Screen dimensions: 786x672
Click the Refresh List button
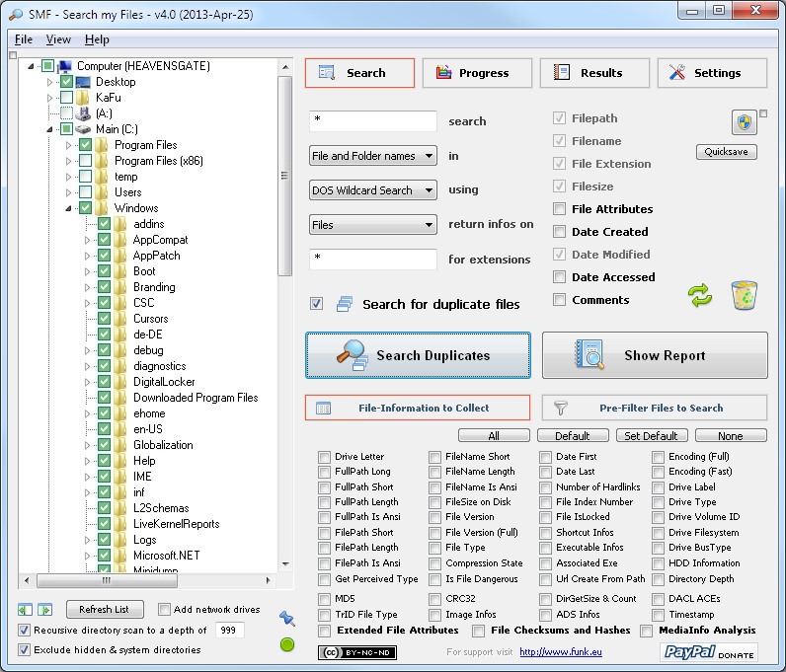click(x=105, y=610)
